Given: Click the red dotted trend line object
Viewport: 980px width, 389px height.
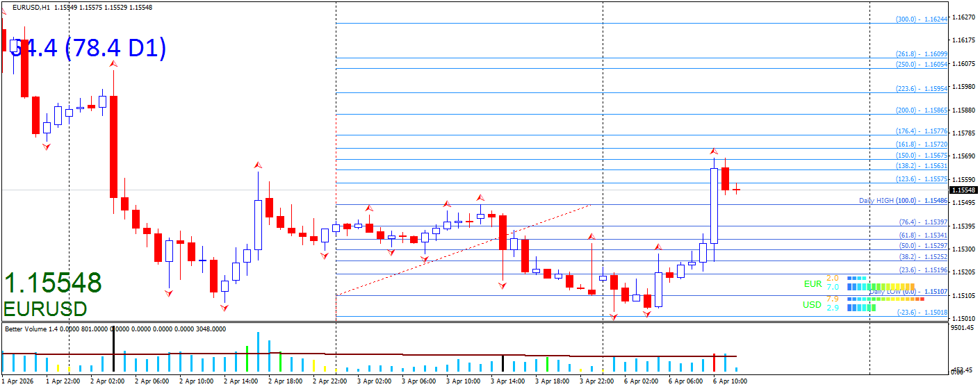Looking at the screenshot, I should pyautogui.click(x=464, y=250).
